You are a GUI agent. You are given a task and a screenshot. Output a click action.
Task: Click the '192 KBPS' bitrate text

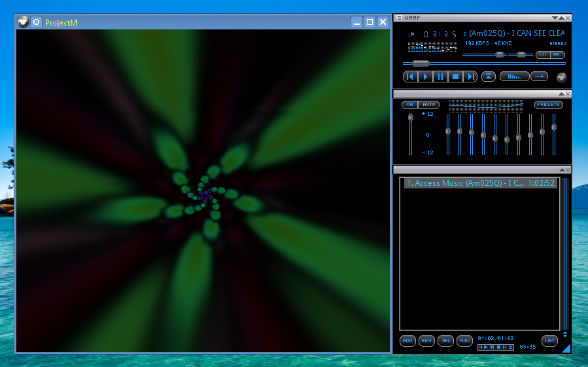477,44
